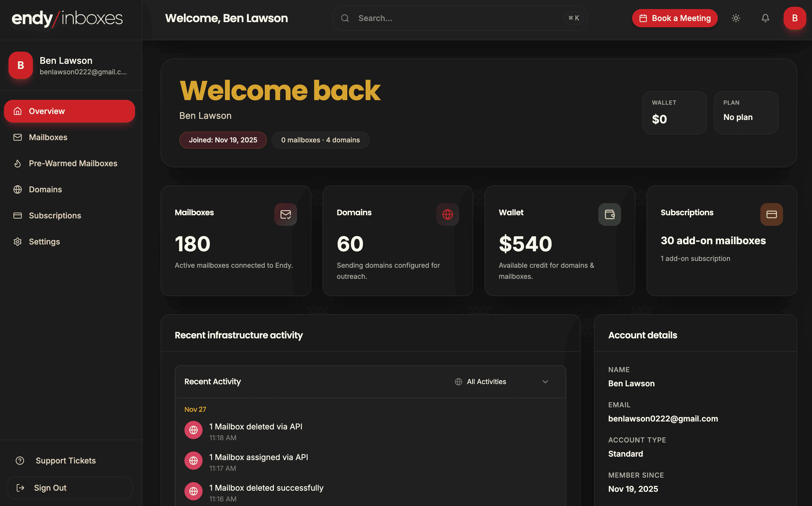Sign out using the Sign Out option
The image size is (812, 506).
coord(50,488)
